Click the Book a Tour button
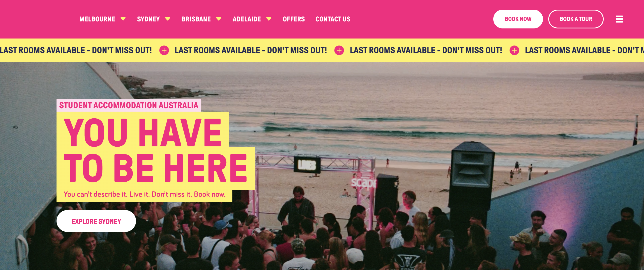 tap(576, 19)
